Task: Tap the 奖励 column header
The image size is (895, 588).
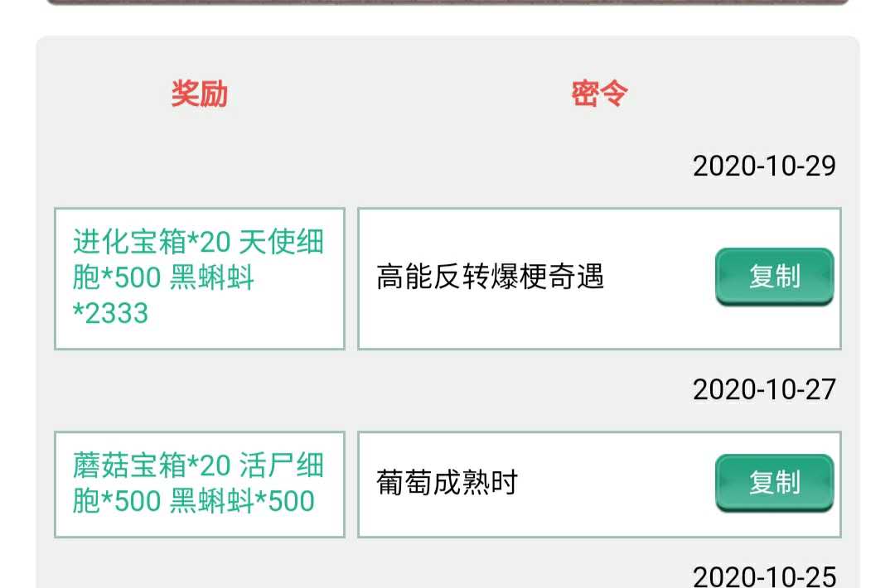Action: click(x=199, y=94)
